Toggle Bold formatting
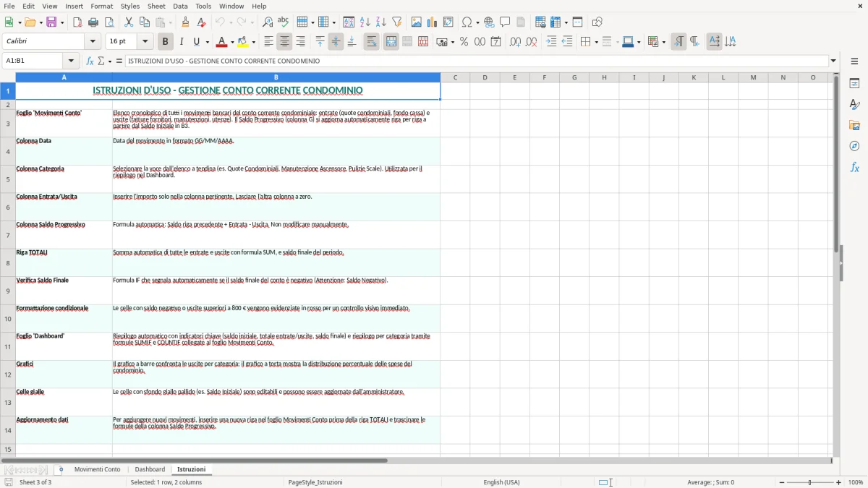Viewport: 868px width, 488px height. point(166,42)
